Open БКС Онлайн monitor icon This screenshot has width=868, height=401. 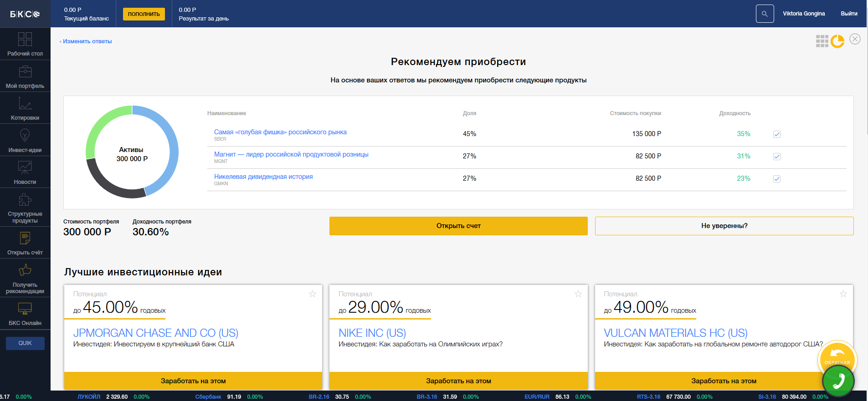point(25,309)
